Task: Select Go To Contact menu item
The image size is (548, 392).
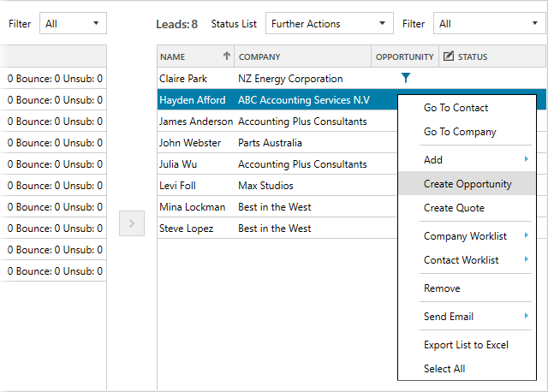Action: click(x=456, y=108)
